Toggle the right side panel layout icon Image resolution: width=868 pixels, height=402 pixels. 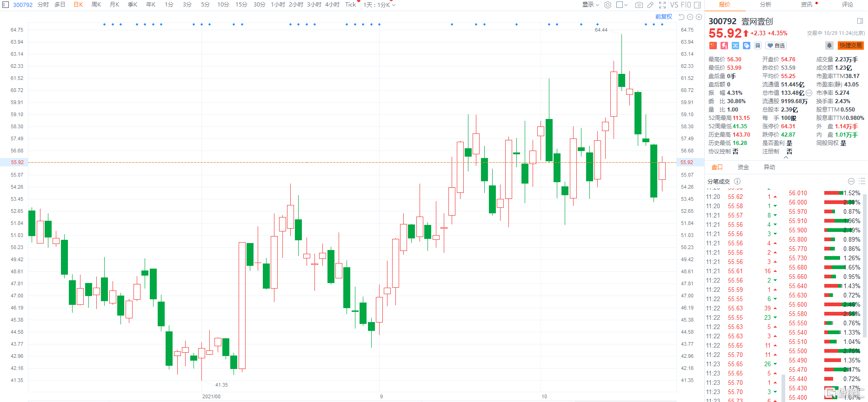tap(697, 5)
